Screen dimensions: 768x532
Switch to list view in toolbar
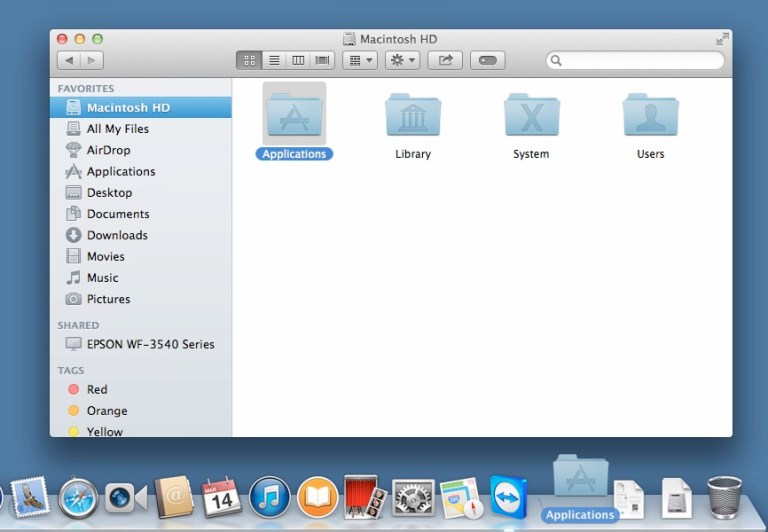pyautogui.click(x=274, y=61)
